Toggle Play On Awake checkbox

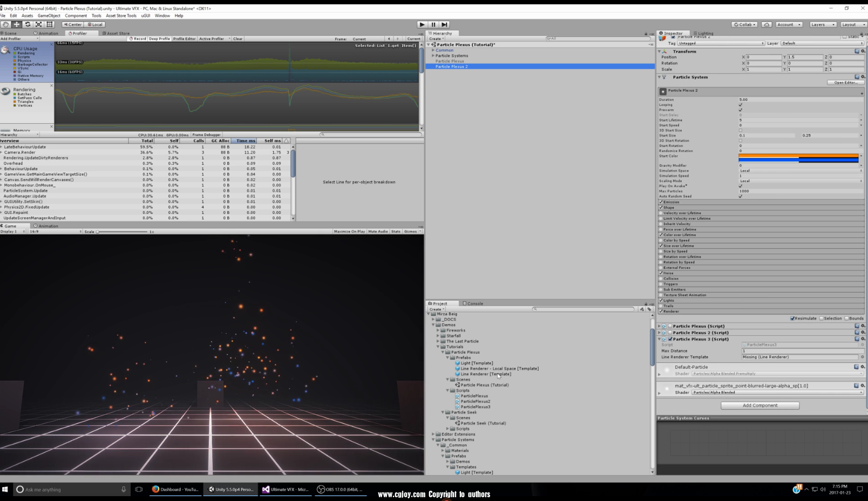pyautogui.click(x=741, y=186)
